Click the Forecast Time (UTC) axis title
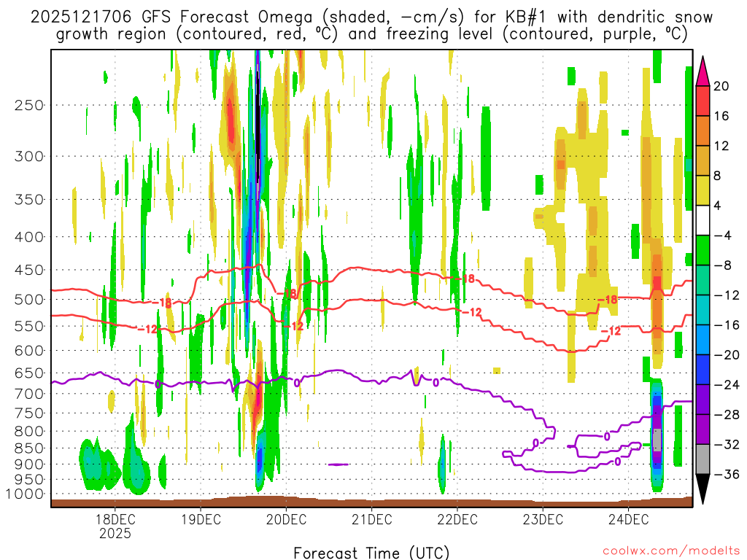The image size is (747, 560). pos(371,553)
